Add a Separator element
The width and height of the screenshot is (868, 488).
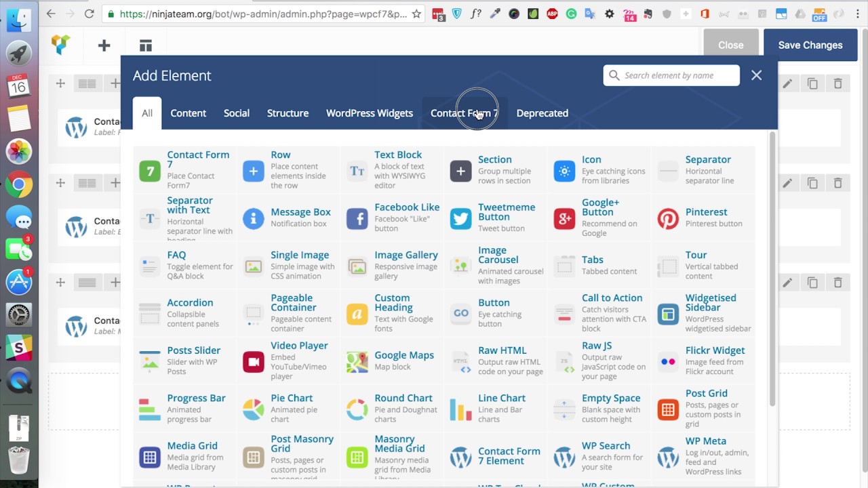(703, 170)
